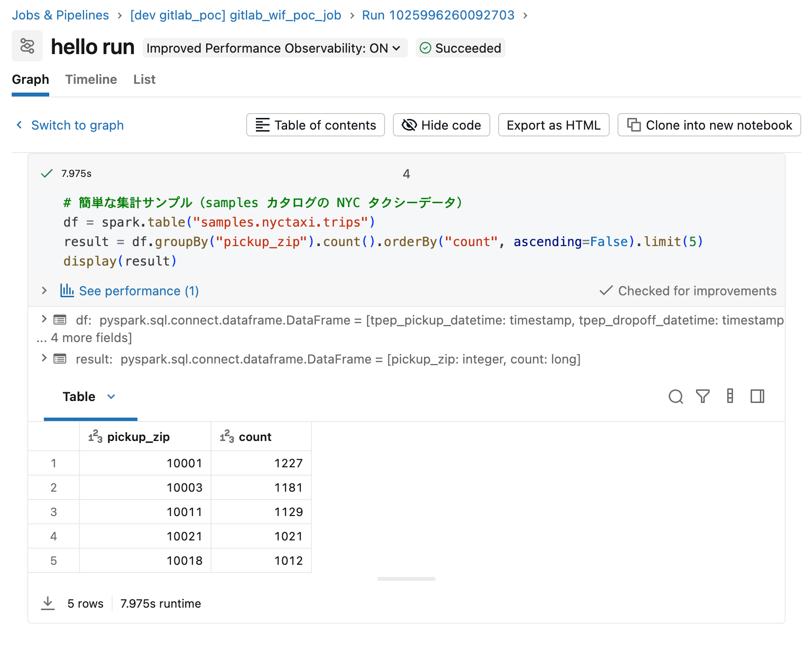812x652 pixels.
Task: Open Improved Performance Observability dropdown
Action: click(x=275, y=48)
